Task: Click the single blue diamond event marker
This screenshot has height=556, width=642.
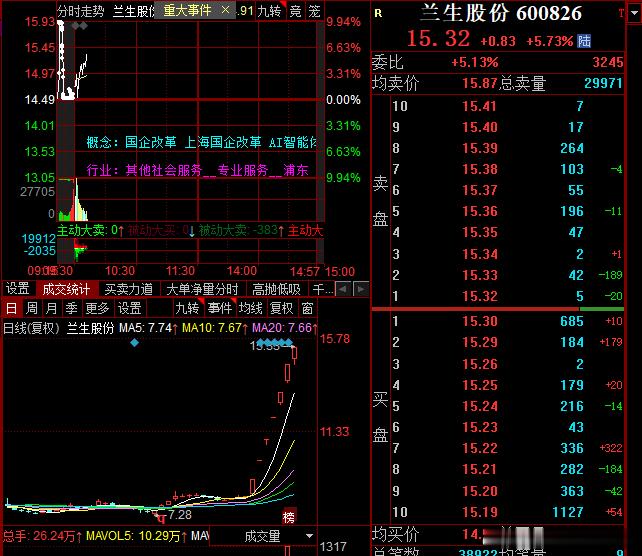Action: pyautogui.click(x=134, y=343)
